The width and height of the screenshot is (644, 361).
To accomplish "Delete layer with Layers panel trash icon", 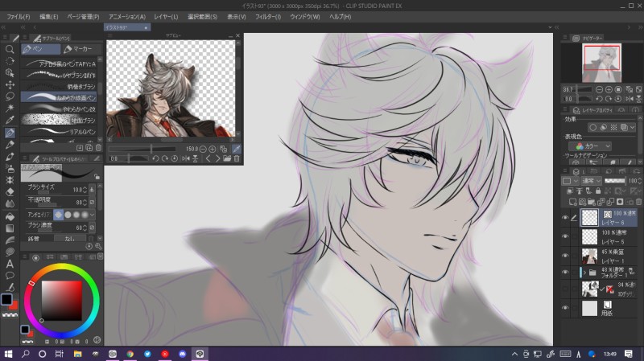I will point(638,202).
